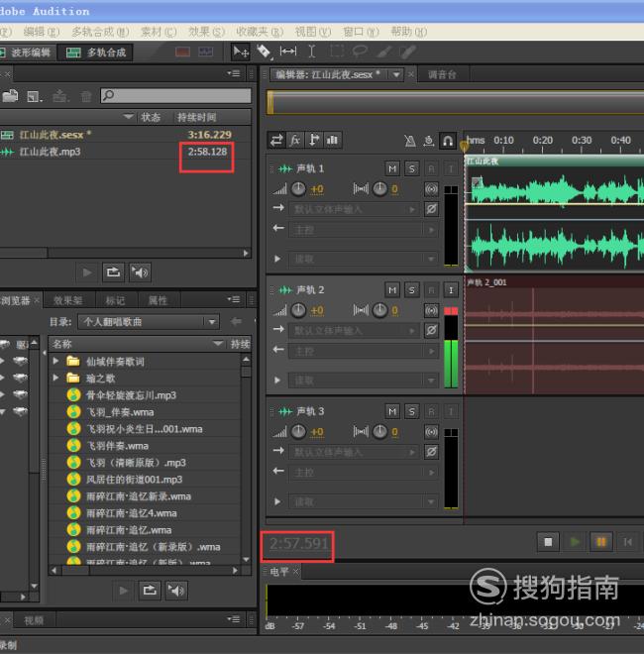Show the sends section of tracks
This screenshot has width=644, height=654.
(x=314, y=140)
